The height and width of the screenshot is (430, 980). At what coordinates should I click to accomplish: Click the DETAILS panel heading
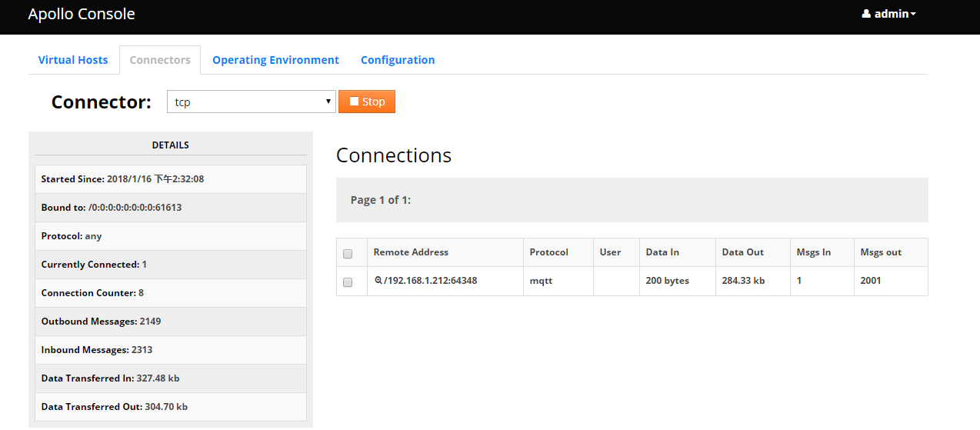click(171, 145)
